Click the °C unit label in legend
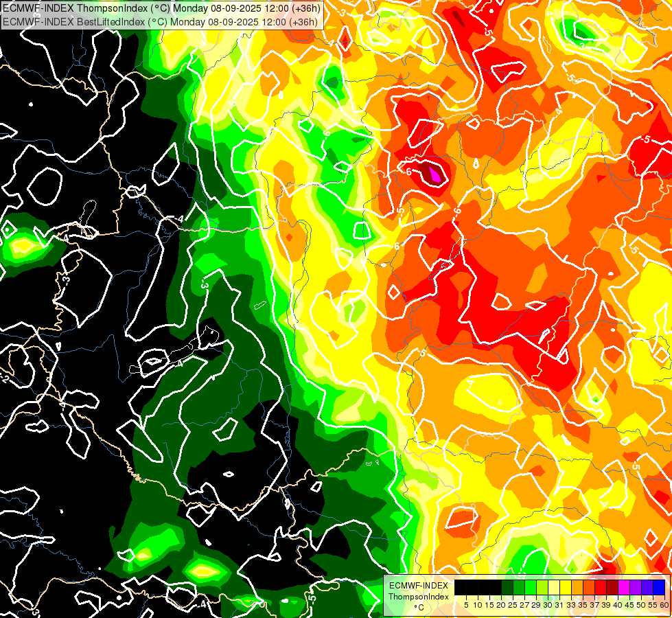This screenshot has width=672, height=618. tap(419, 607)
